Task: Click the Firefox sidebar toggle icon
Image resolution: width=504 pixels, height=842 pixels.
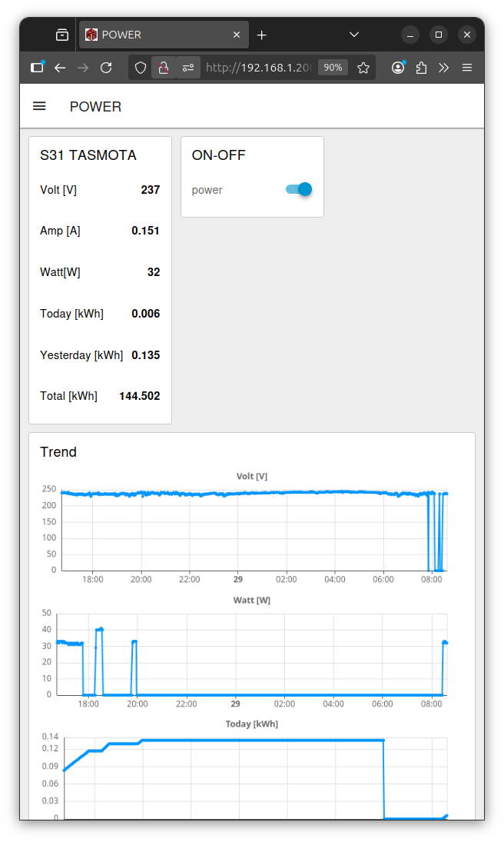Action: (37, 68)
